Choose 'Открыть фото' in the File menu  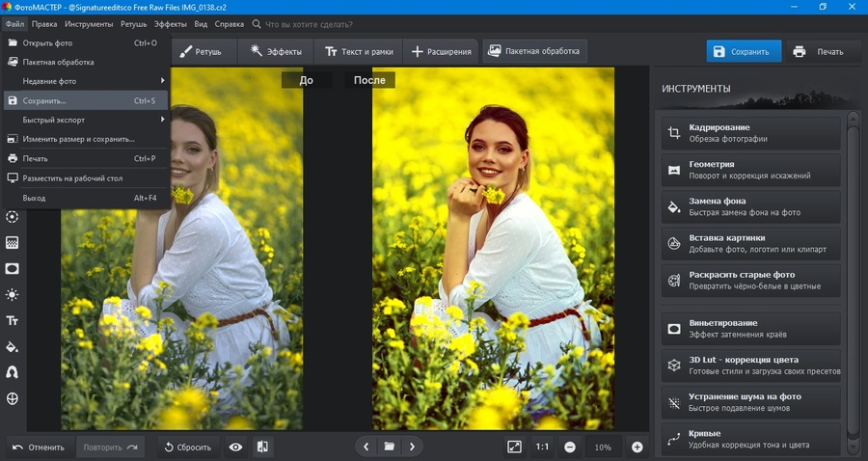86,42
